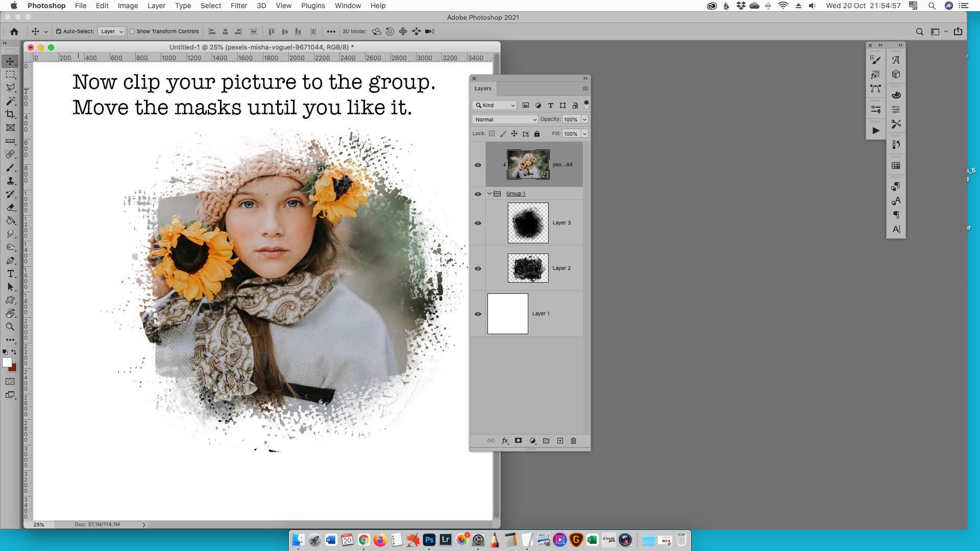Collapse the Group 1 folder
980x551 pixels.
tap(489, 194)
